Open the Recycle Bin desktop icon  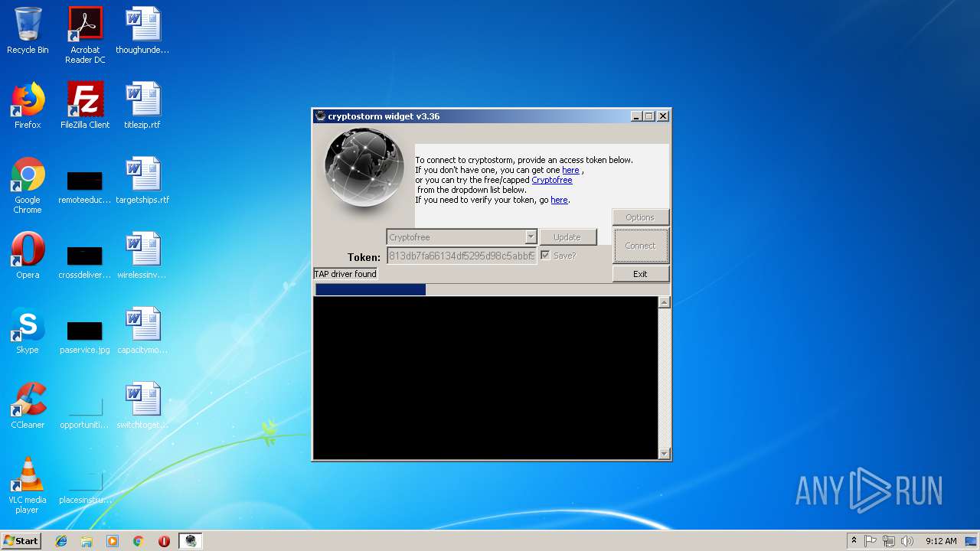[28, 31]
